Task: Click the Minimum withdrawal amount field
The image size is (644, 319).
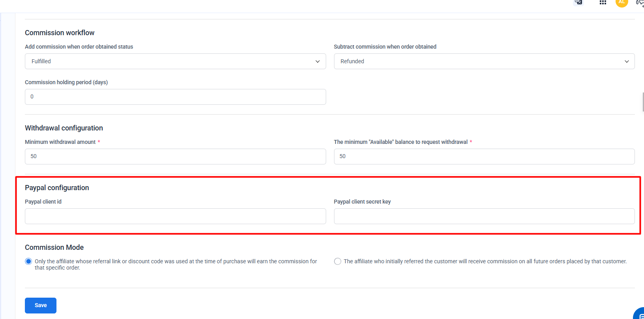Action: pyautogui.click(x=175, y=157)
